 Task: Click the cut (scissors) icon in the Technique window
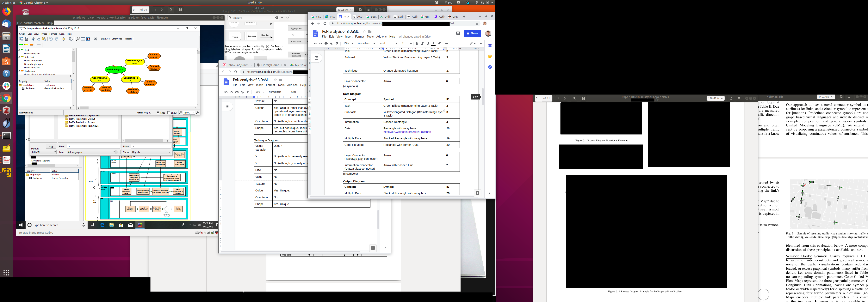pyautogui.click(x=33, y=39)
